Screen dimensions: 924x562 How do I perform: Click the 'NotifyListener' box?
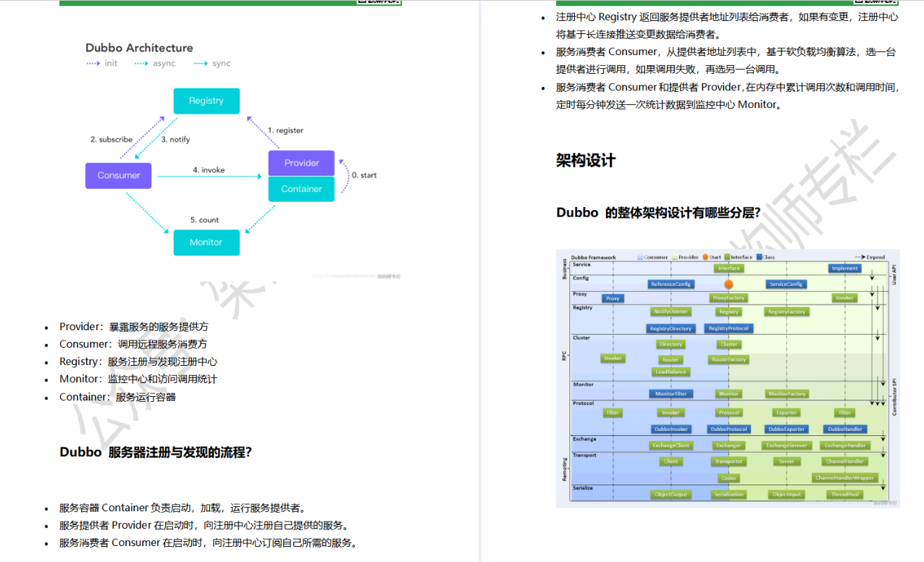click(671, 311)
